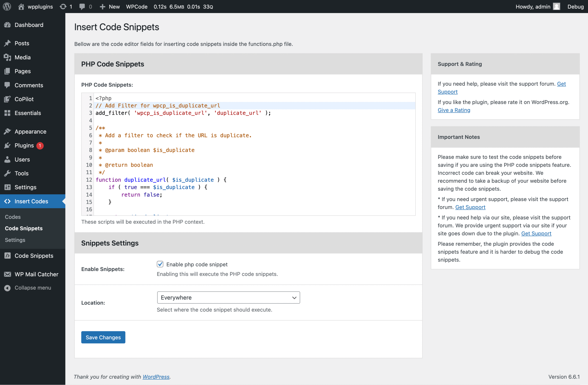This screenshot has height=385, width=588.
Task: Click the Code Snippets sidebar icon
Action: click(x=7, y=256)
